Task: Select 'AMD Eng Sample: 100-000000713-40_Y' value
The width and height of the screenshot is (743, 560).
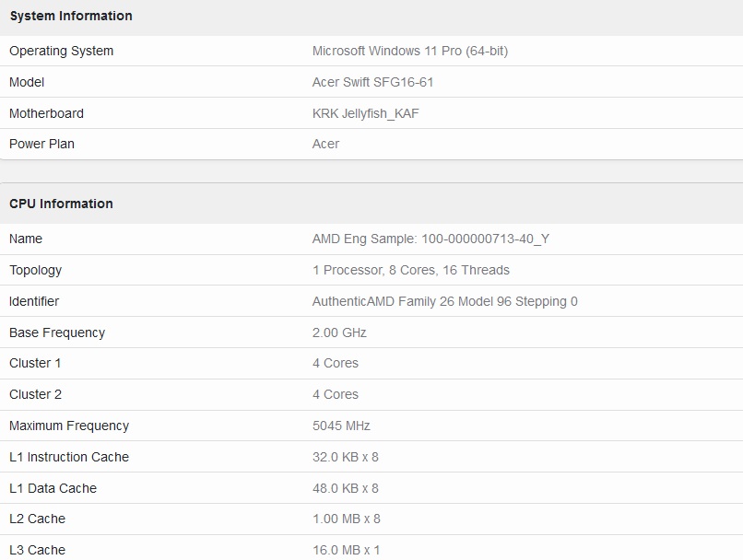Action: (x=430, y=239)
